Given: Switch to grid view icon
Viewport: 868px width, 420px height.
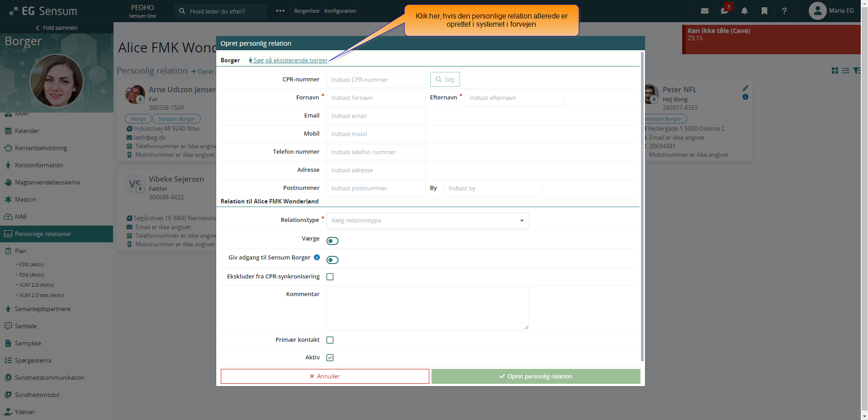Looking at the screenshot, I should (835, 71).
